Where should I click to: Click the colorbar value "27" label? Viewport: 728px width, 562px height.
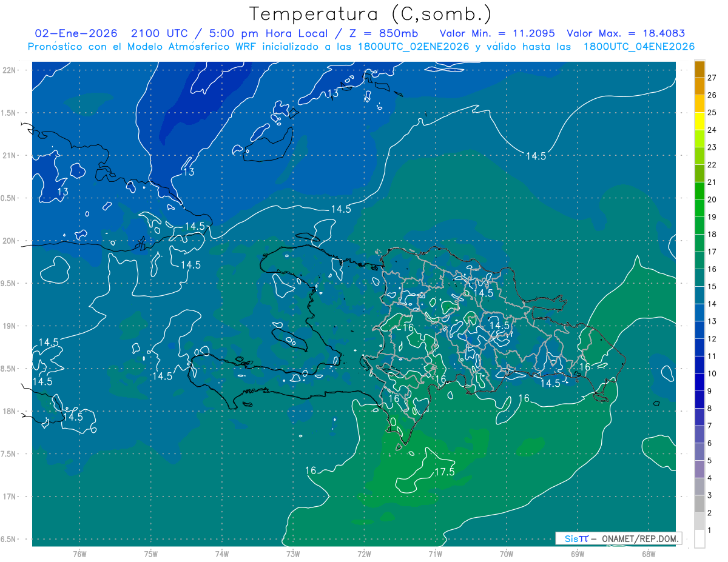pos(712,78)
